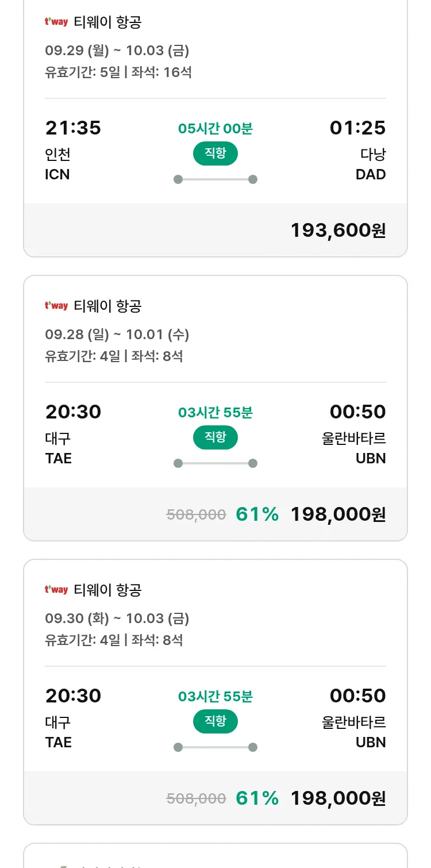The width and height of the screenshot is (431, 868).
Task: Open the 09.28 (일) ~ 10.01 (수) flight
Action: click(117, 335)
